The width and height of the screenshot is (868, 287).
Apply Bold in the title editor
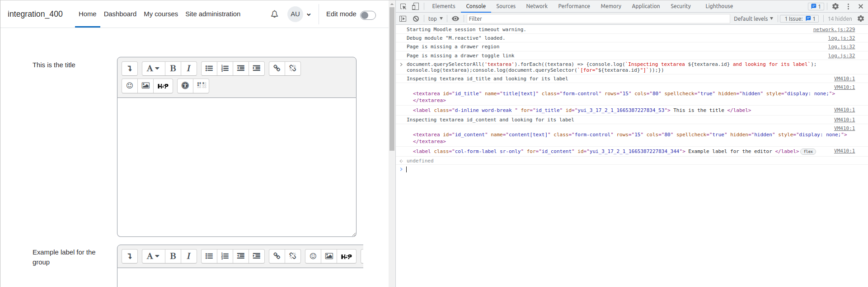coord(173,69)
